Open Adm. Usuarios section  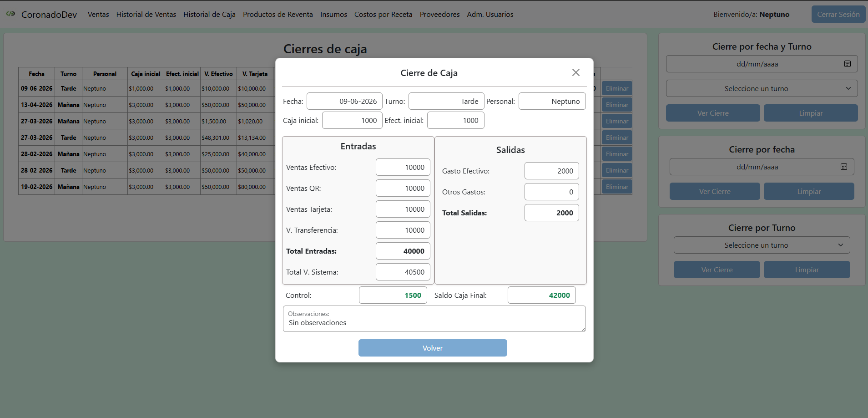tap(490, 15)
